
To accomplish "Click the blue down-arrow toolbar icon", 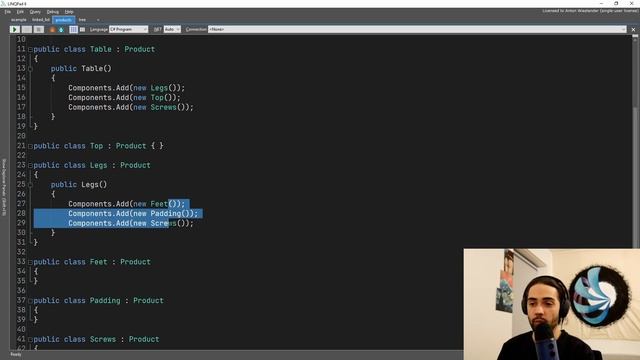I will (x=61, y=29).
